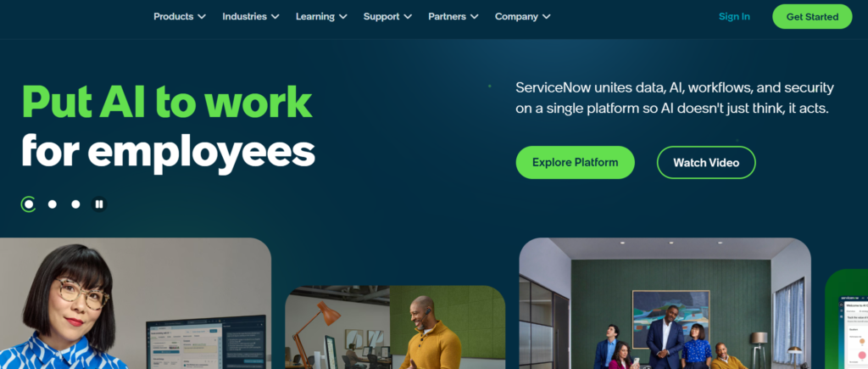
Task: Click the Products menu label
Action: (173, 17)
